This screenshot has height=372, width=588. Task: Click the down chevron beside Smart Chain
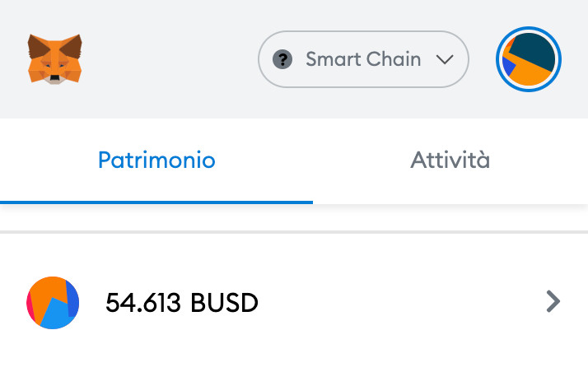445,59
